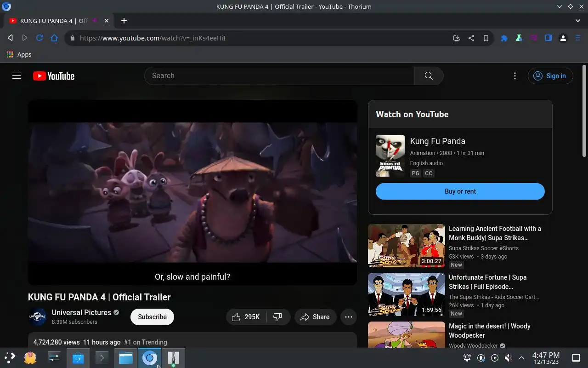Open notifications bell in system tray

pyautogui.click(x=467, y=358)
